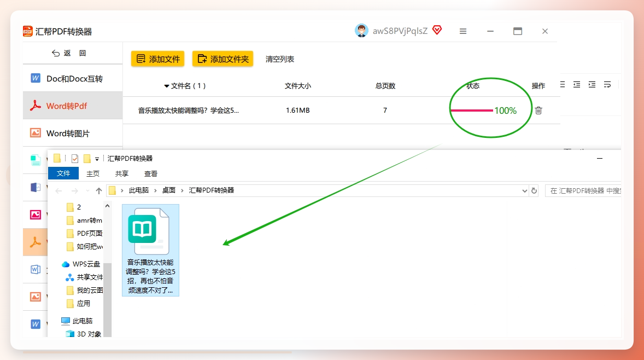Select Word转图片 in sidebar

73,133
